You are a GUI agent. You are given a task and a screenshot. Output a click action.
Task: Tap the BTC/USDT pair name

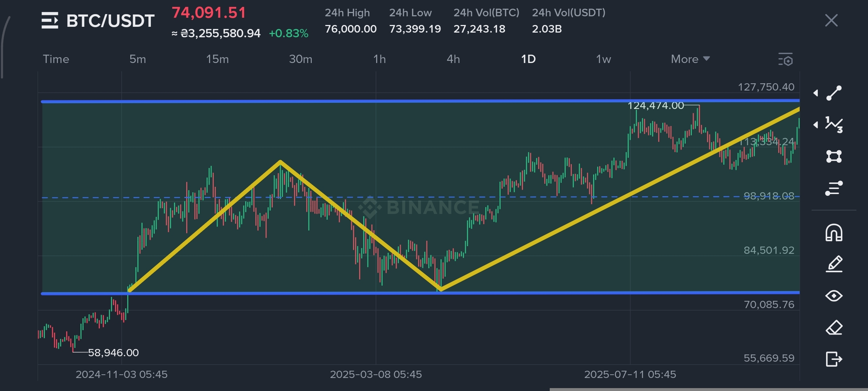110,21
